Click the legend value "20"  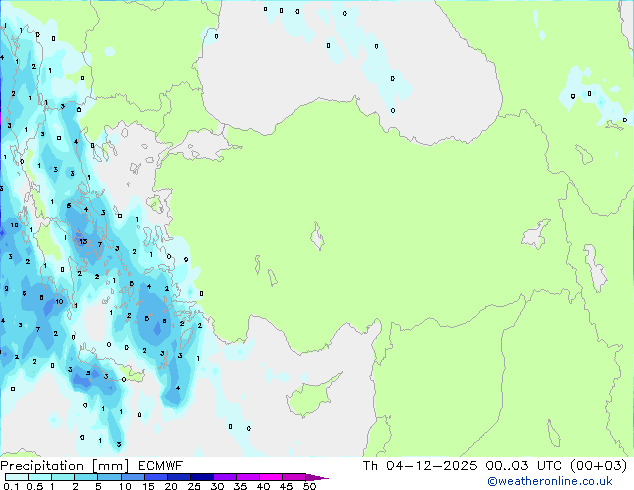point(171,486)
